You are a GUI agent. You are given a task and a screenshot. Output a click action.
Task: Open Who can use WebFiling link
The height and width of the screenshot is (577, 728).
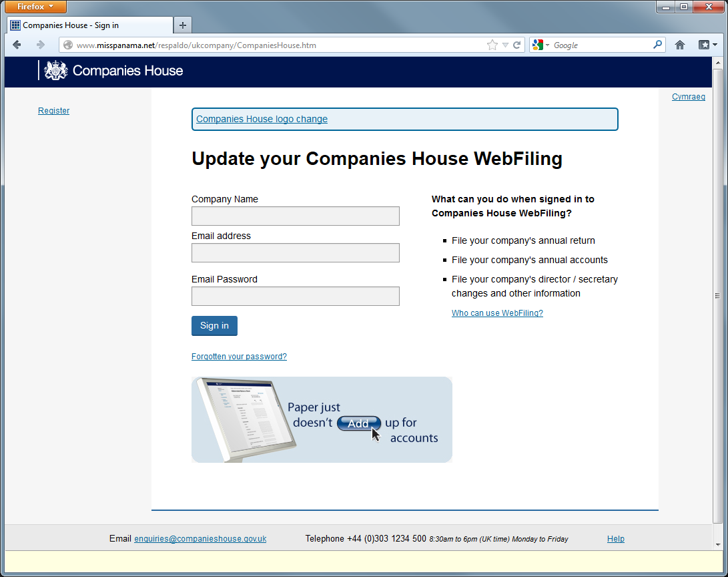(x=497, y=313)
